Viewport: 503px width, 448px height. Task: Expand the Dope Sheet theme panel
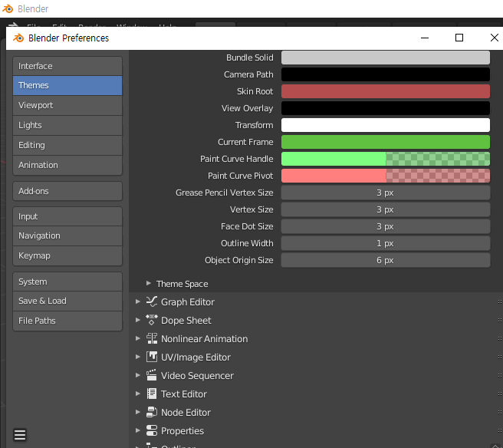[138, 320]
